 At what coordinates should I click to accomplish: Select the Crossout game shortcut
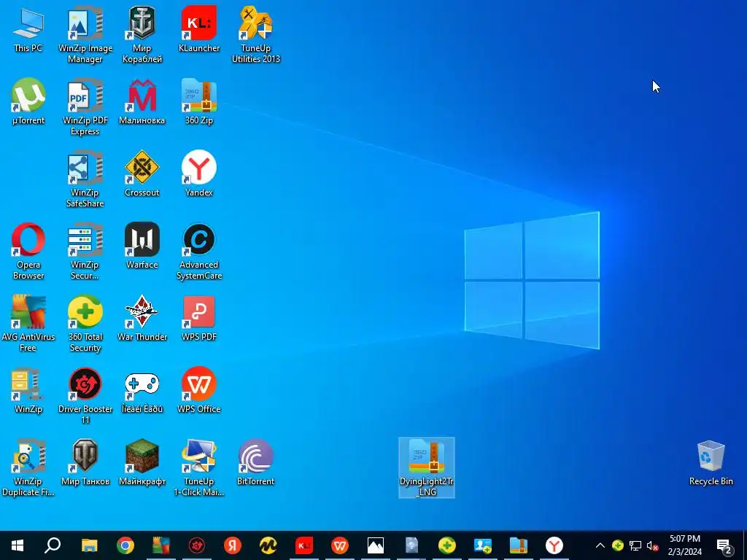(142, 174)
